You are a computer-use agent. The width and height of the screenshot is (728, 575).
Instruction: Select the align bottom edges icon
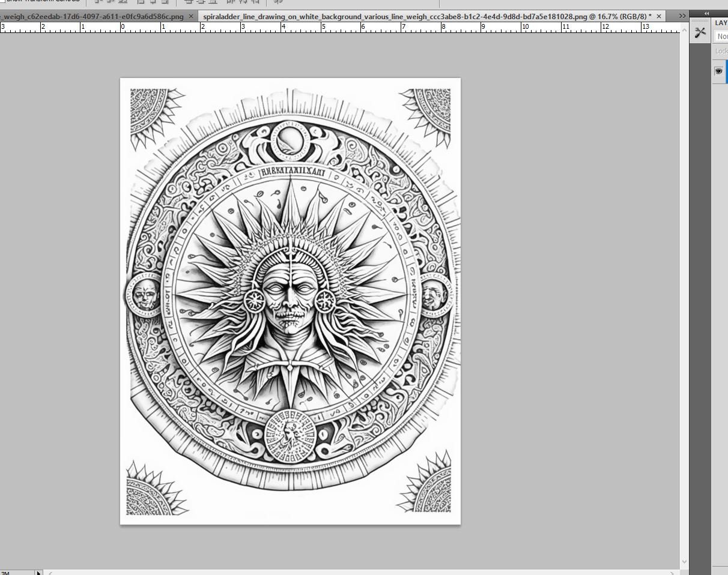click(x=123, y=2)
